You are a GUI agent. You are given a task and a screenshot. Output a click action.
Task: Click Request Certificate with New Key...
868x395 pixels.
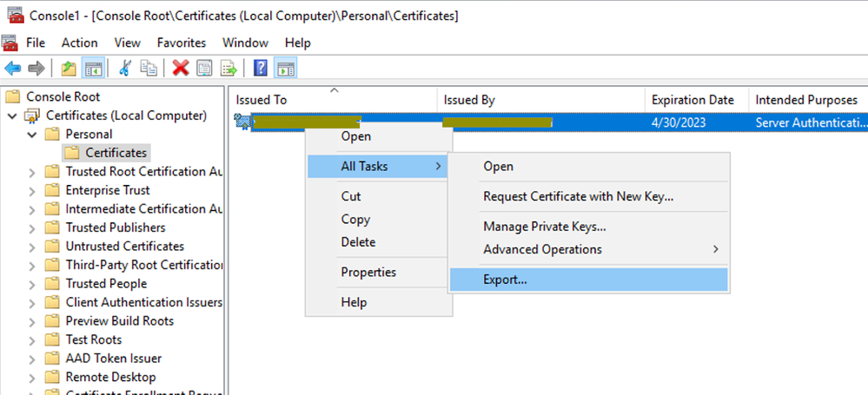pyautogui.click(x=578, y=196)
